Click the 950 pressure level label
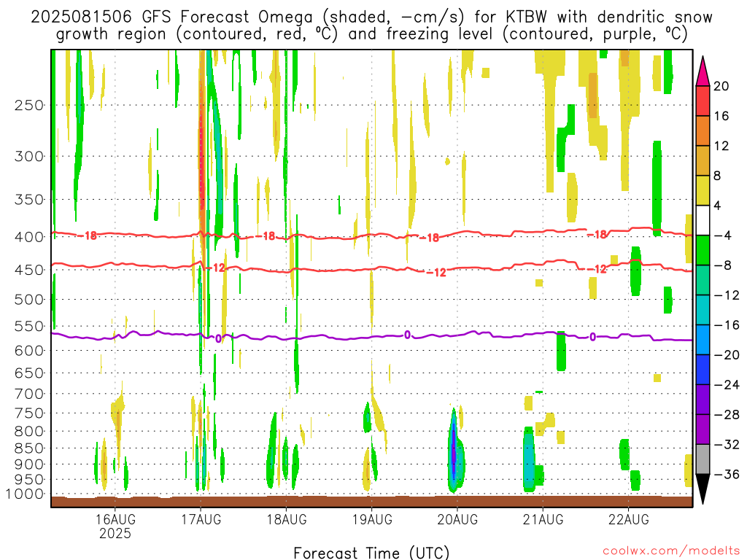The width and height of the screenshot is (747, 560). (29, 480)
